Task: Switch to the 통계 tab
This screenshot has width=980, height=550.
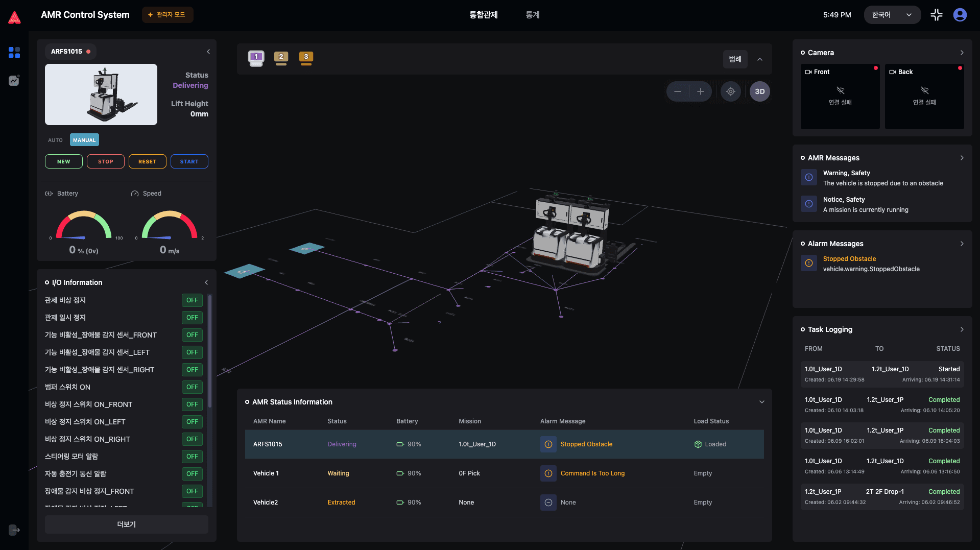Action: coord(533,15)
